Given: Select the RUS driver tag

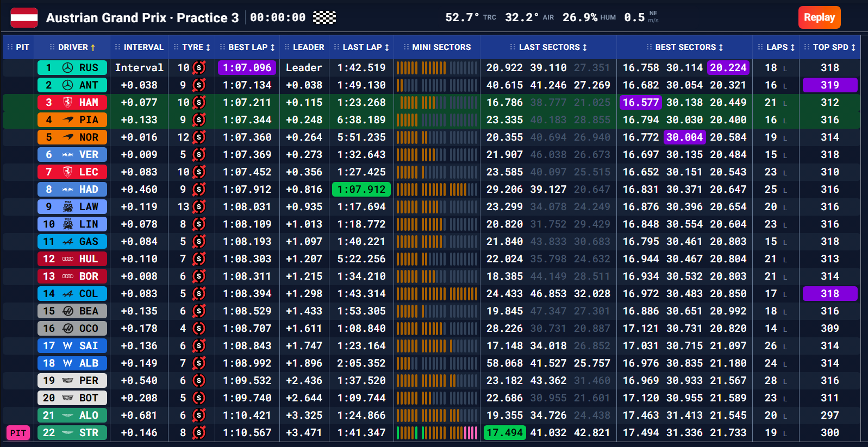Looking at the screenshot, I should [72, 67].
